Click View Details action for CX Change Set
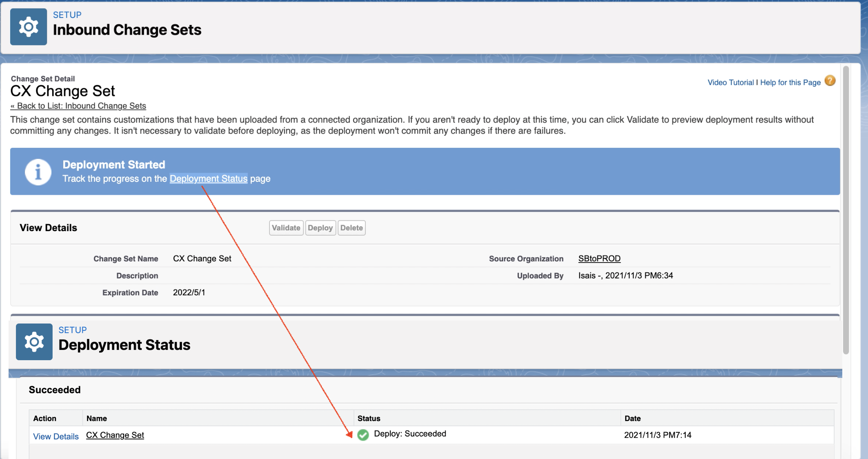 click(x=56, y=436)
